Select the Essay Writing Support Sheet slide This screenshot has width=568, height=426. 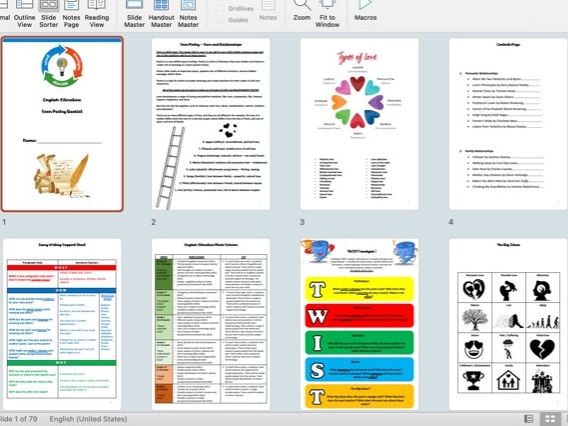[62, 324]
